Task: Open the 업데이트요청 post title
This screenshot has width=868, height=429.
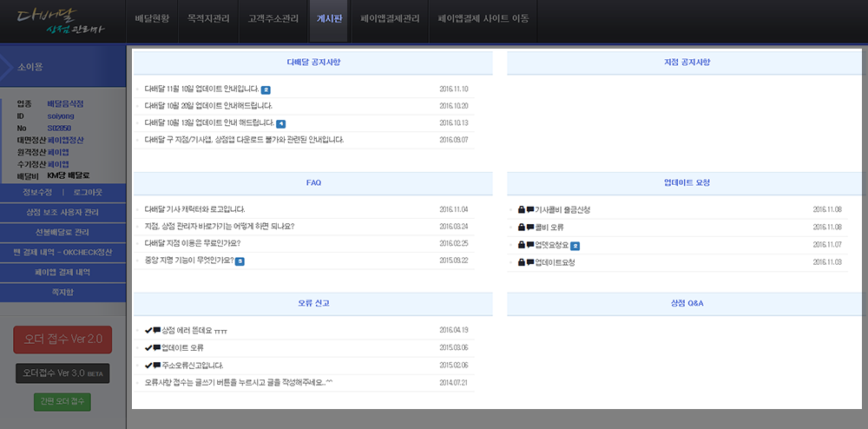Action: tap(555, 262)
